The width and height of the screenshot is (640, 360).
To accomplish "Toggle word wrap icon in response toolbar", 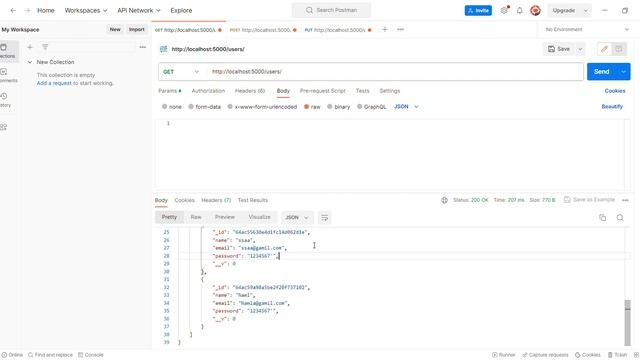I will pyautogui.click(x=324, y=218).
